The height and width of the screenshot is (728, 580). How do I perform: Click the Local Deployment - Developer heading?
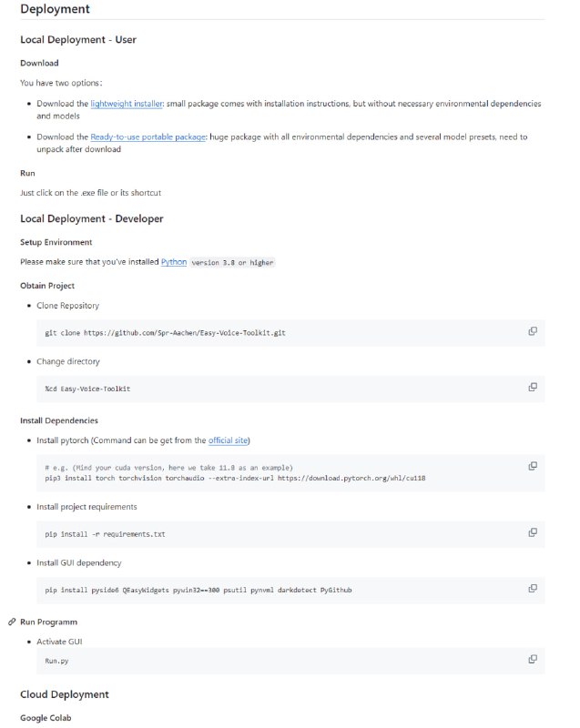92,219
